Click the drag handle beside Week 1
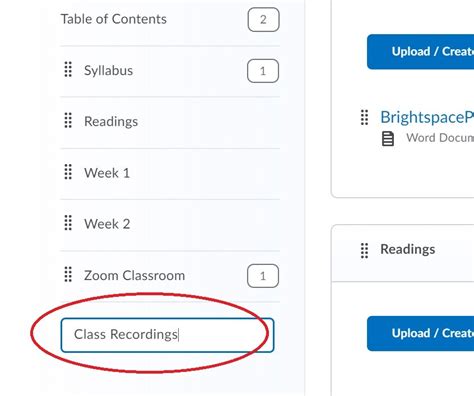 click(68, 172)
